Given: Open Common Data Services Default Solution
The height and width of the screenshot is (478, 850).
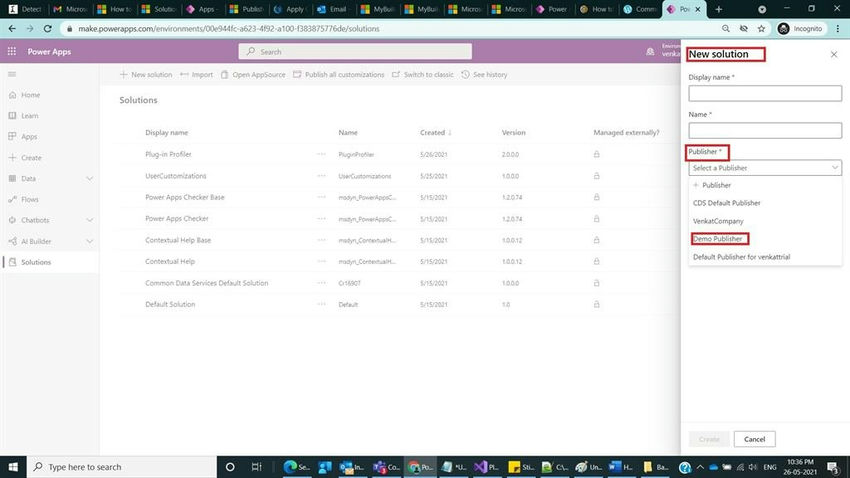Looking at the screenshot, I should tap(207, 283).
